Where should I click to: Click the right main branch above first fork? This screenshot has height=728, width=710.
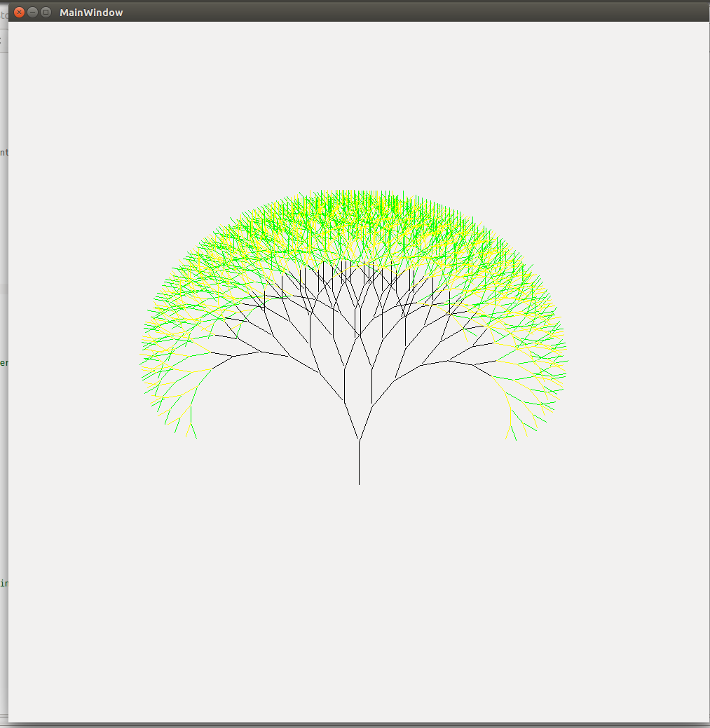click(365, 422)
